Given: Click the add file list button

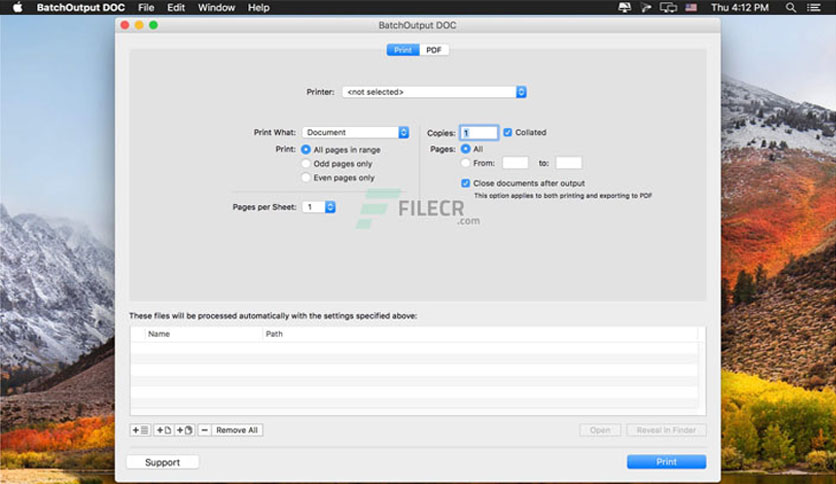Looking at the screenshot, I should [x=140, y=430].
